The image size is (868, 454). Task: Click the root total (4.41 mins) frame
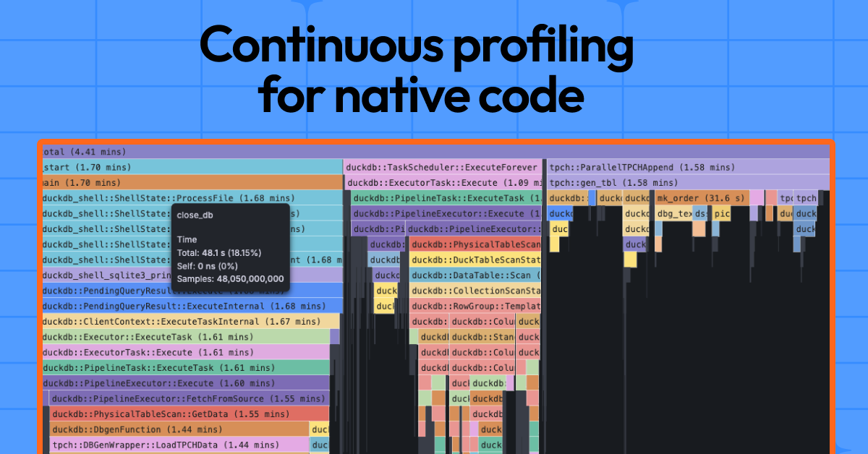tap(434, 152)
